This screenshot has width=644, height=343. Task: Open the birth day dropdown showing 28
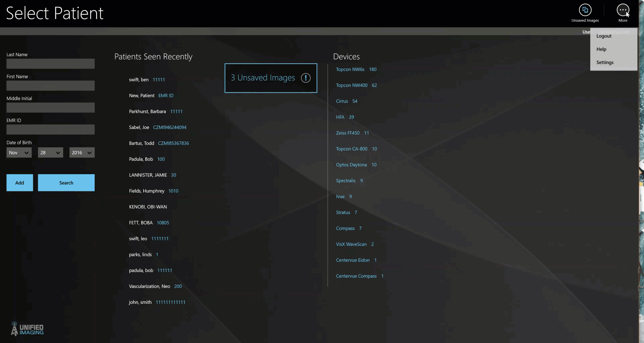pyautogui.click(x=50, y=153)
